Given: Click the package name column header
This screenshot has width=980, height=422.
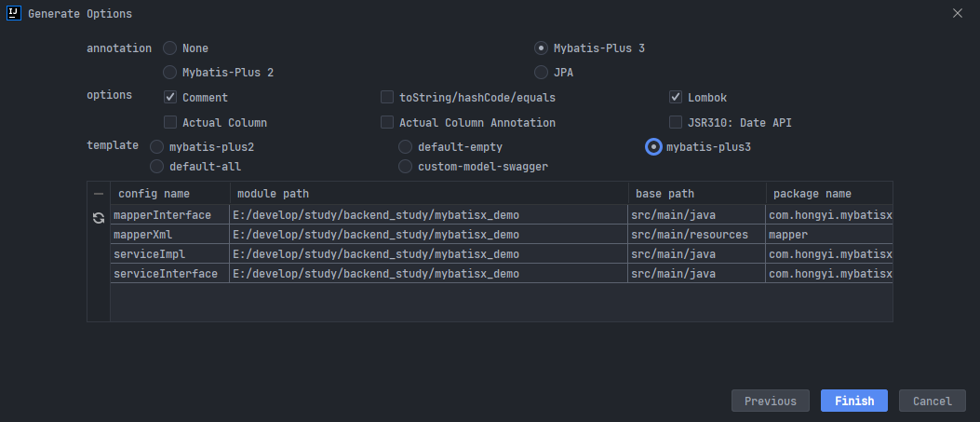Looking at the screenshot, I should pyautogui.click(x=829, y=194).
